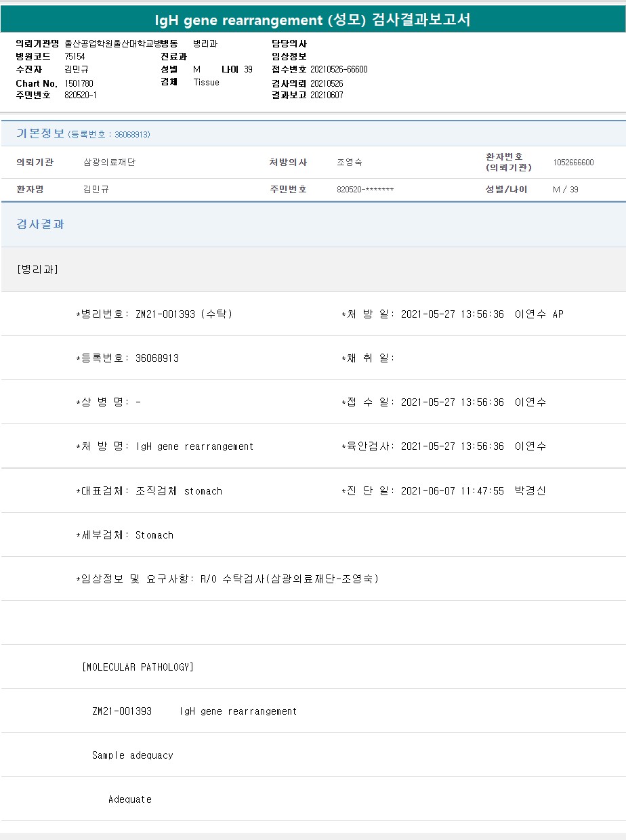The height and width of the screenshot is (840, 626).
Task: Click the 병원코드 value 75154
Action: (75, 57)
